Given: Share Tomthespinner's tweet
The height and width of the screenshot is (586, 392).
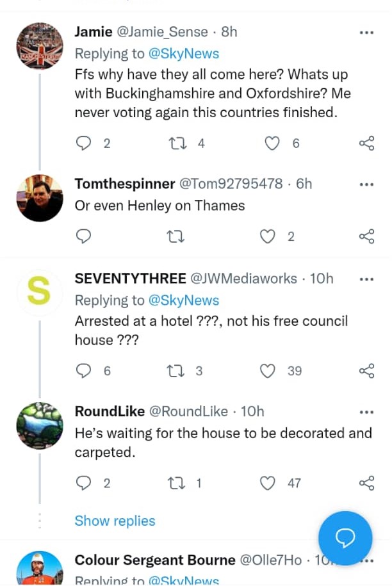Looking at the screenshot, I should 367,237.
